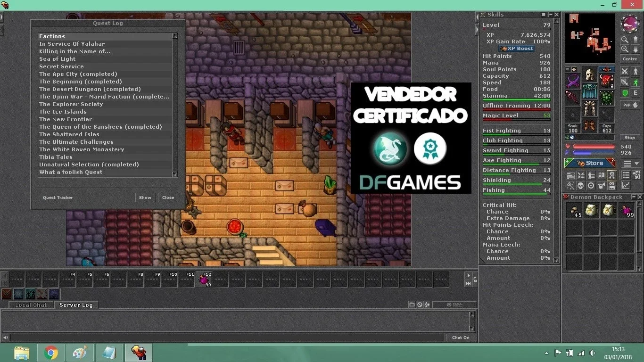
Task: Close the Quest Log dialog
Action: [168, 197]
